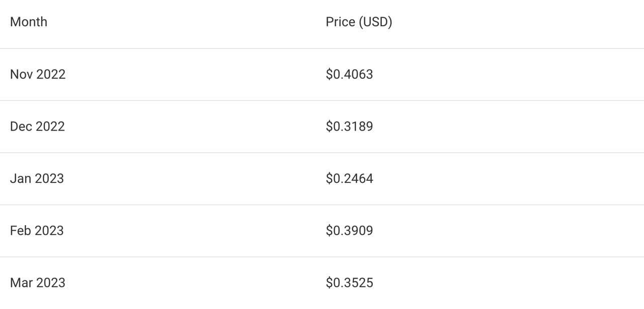This screenshot has width=644, height=309.
Task: Click the $0.3189 price value
Action: pyautogui.click(x=349, y=127)
